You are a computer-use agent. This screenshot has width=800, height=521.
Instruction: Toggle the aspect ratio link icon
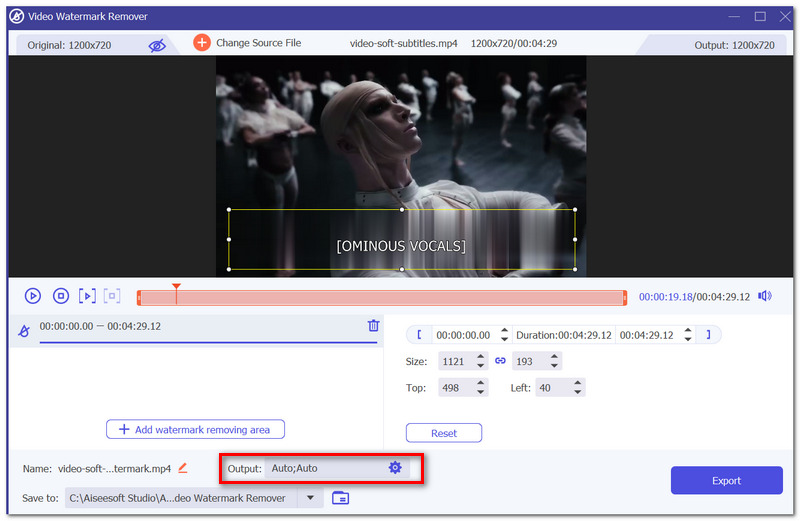pos(500,361)
